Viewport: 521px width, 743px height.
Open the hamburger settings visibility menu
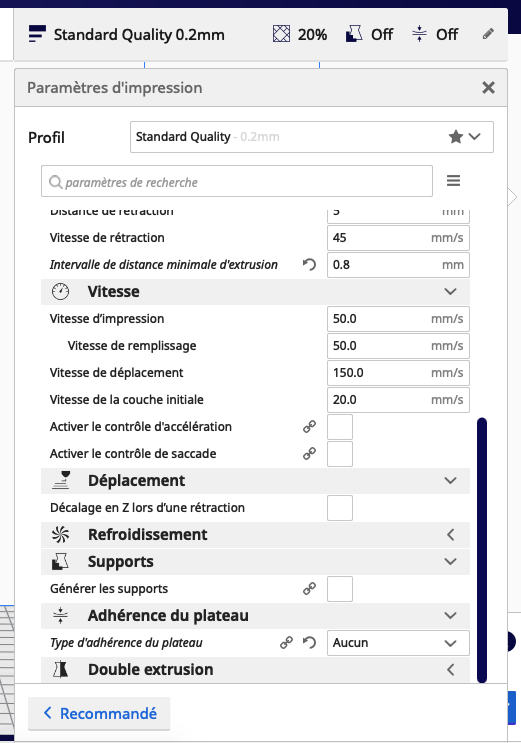(453, 181)
